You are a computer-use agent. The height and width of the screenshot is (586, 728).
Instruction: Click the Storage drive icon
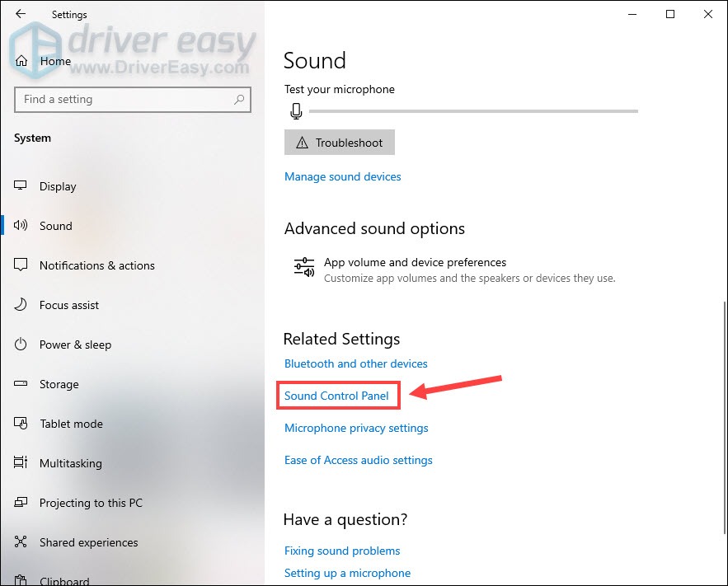(x=19, y=384)
